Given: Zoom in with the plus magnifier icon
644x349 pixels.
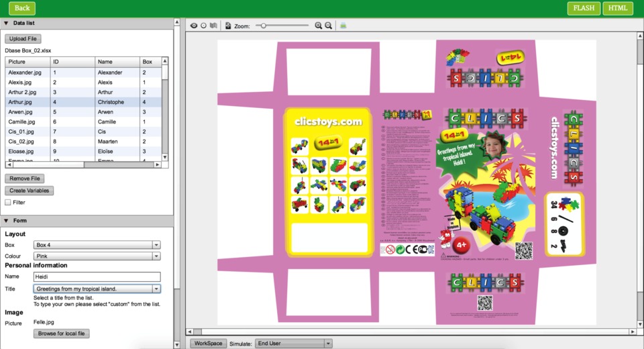Looking at the screenshot, I should 318,26.
